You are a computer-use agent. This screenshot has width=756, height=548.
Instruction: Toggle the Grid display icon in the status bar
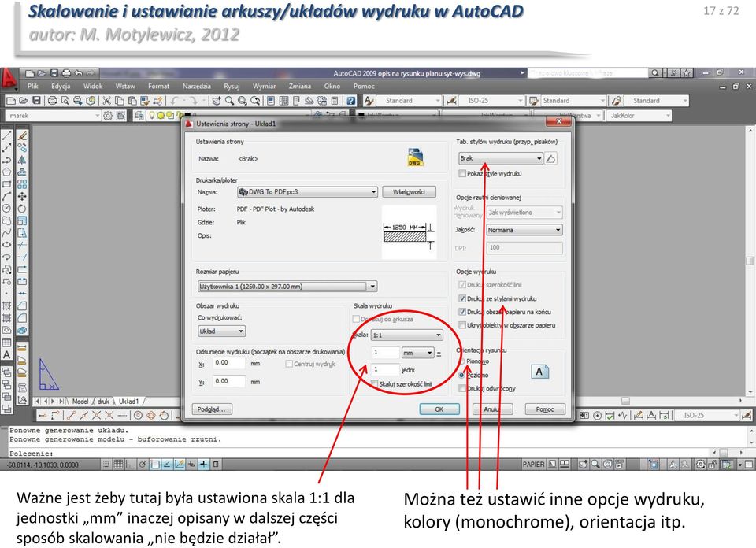118,465
